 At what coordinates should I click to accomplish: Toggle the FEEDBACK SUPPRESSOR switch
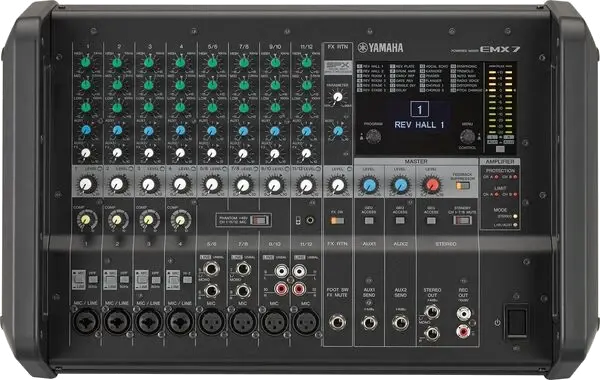coord(463,186)
